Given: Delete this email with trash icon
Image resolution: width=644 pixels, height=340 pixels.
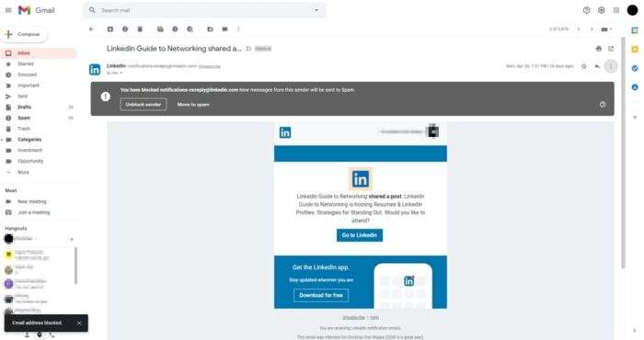Looking at the screenshot, I should click(x=140, y=29).
